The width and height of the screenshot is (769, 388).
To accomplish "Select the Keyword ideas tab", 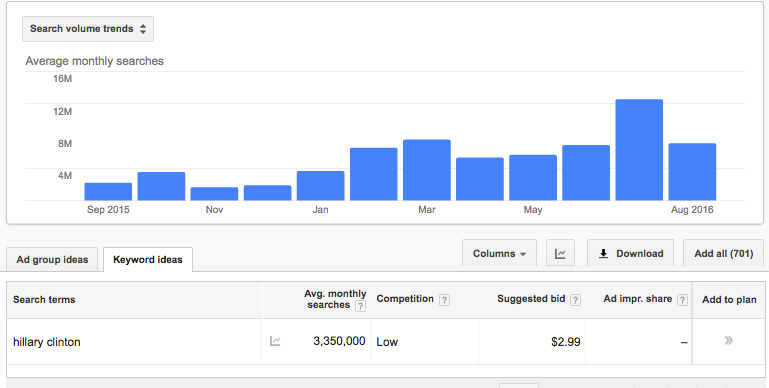I will pyautogui.click(x=148, y=259).
